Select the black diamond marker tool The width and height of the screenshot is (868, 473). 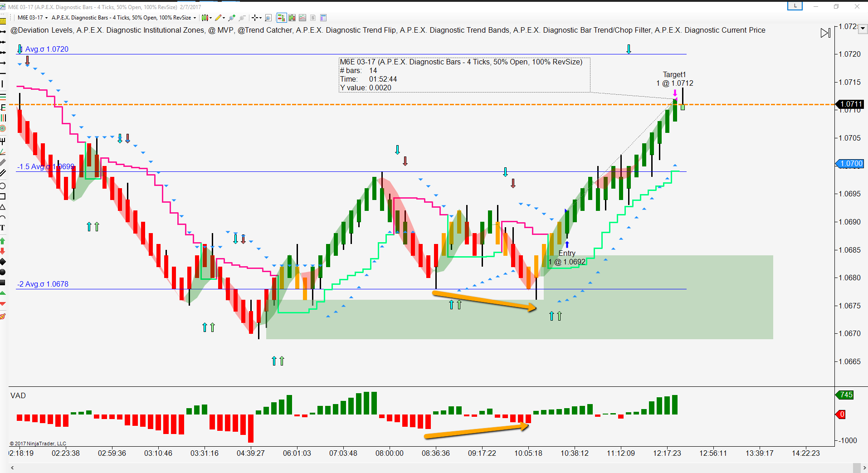pos(3,262)
